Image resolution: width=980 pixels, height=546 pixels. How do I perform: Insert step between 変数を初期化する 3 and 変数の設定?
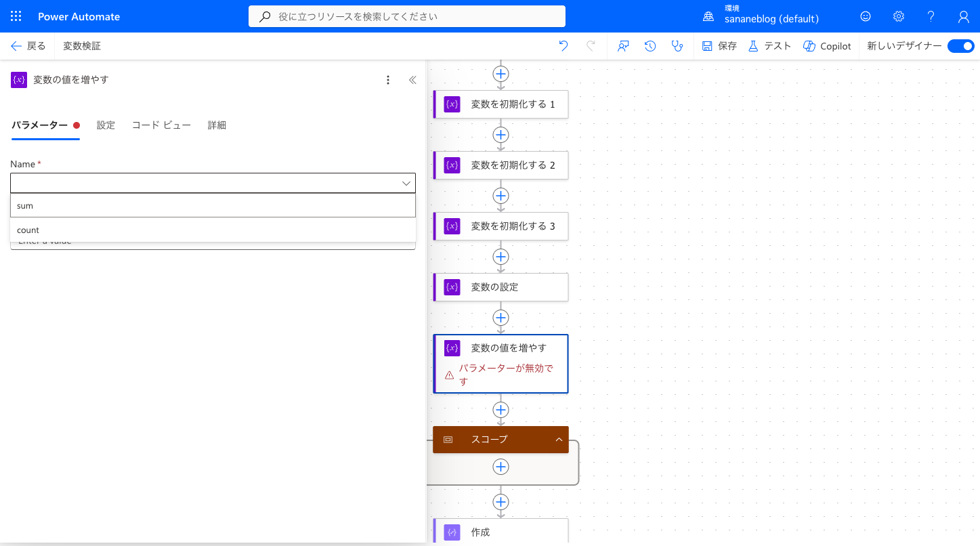[x=500, y=257]
